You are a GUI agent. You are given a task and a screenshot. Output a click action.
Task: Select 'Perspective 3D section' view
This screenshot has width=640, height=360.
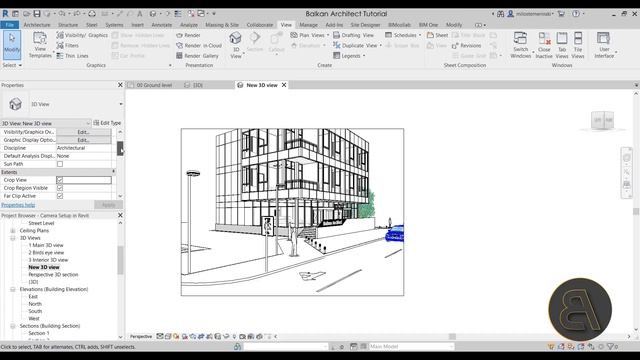53,275
